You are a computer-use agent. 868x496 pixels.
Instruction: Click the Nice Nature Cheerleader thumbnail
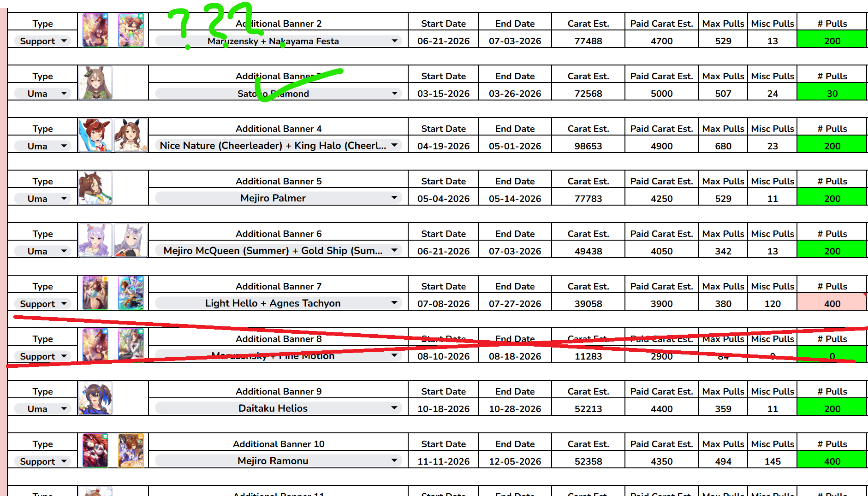point(95,136)
